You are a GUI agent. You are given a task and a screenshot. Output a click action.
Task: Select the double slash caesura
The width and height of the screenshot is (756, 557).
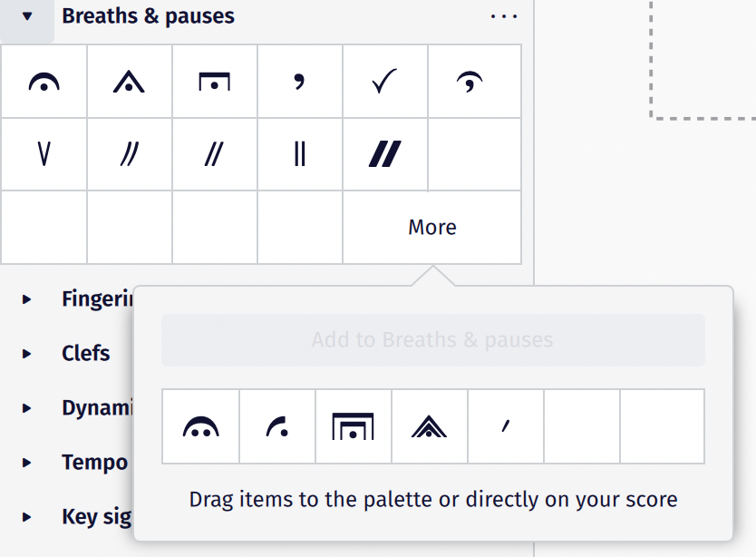[129, 154]
